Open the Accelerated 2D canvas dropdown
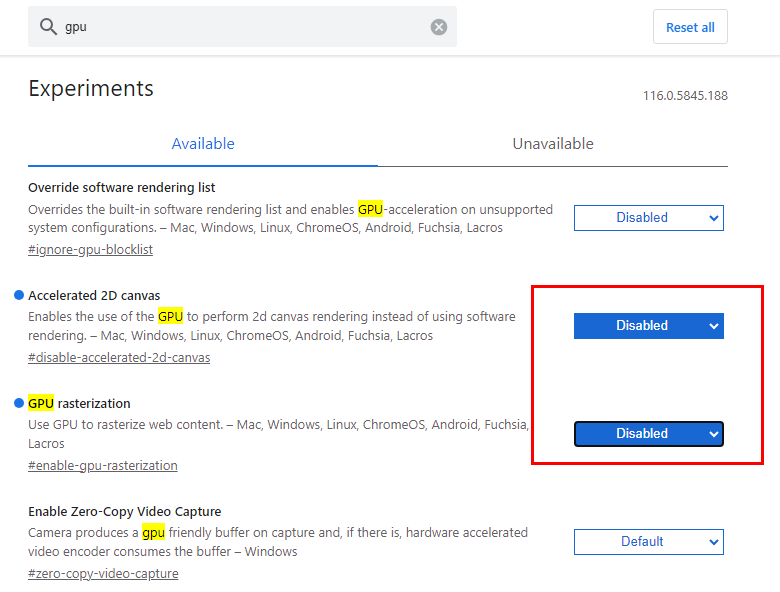The height and width of the screenshot is (592, 780). pos(648,326)
